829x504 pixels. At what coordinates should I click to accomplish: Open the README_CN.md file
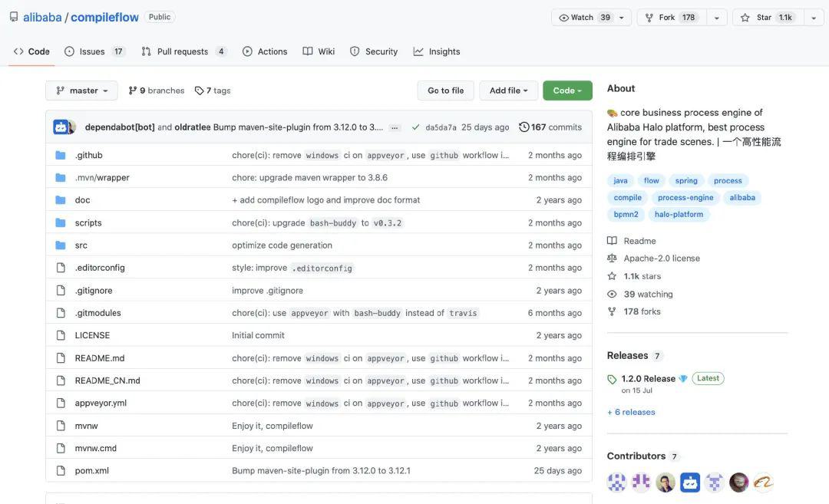tap(107, 380)
